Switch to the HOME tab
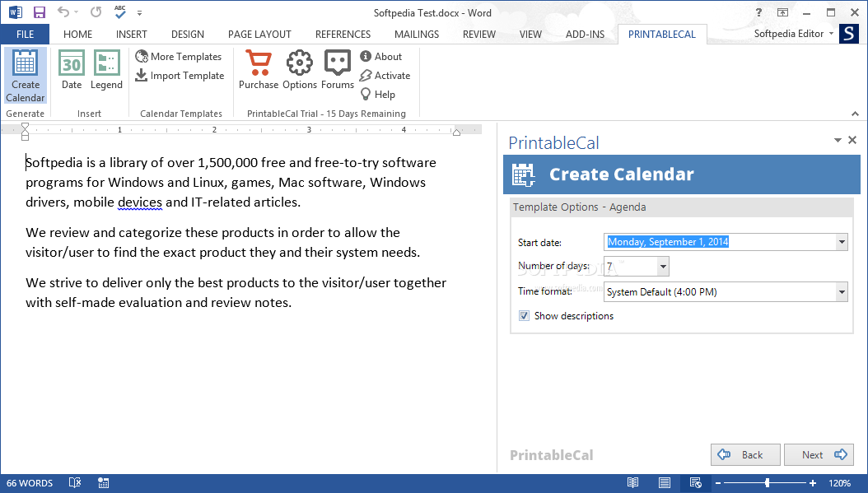 pyautogui.click(x=77, y=35)
